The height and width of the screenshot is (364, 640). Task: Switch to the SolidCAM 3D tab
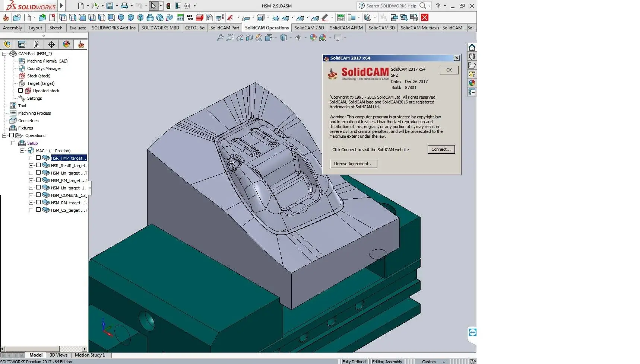(381, 28)
